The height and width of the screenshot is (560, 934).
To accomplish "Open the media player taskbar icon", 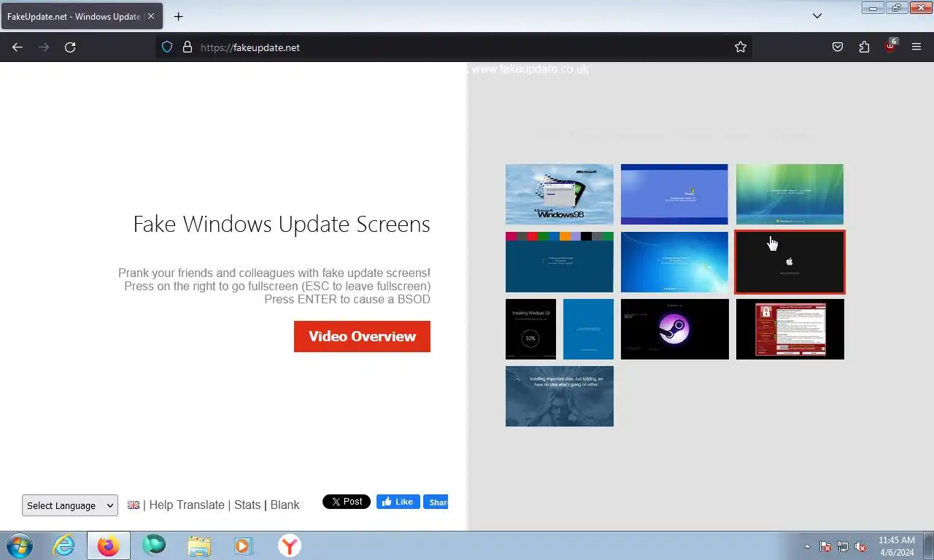I will [243, 545].
